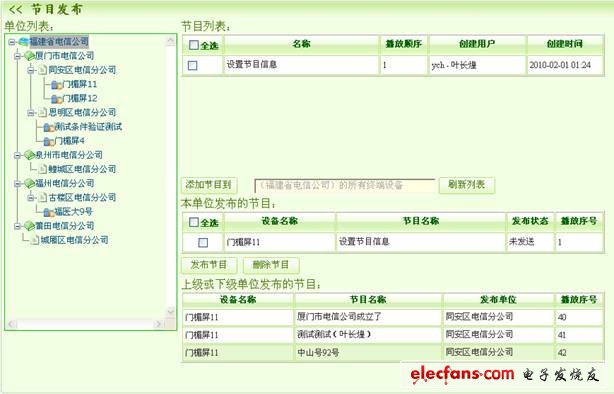Click the 发布节目 button
Screen dimensions: 614x394
pos(209,265)
